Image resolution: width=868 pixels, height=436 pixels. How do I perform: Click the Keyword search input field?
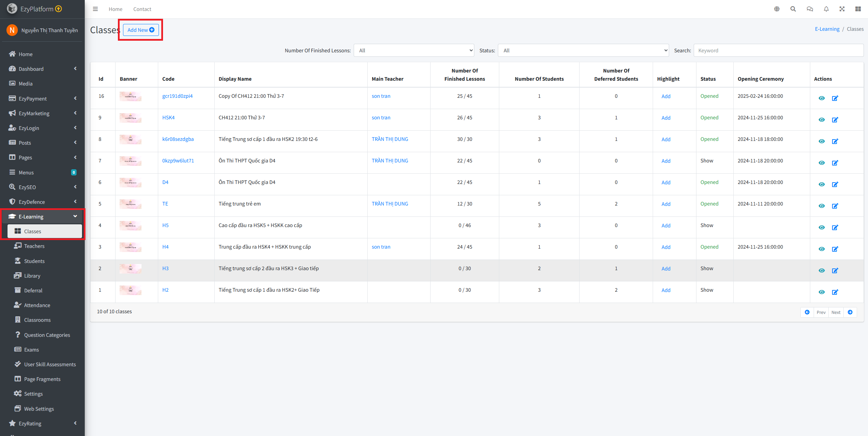pyautogui.click(x=778, y=51)
